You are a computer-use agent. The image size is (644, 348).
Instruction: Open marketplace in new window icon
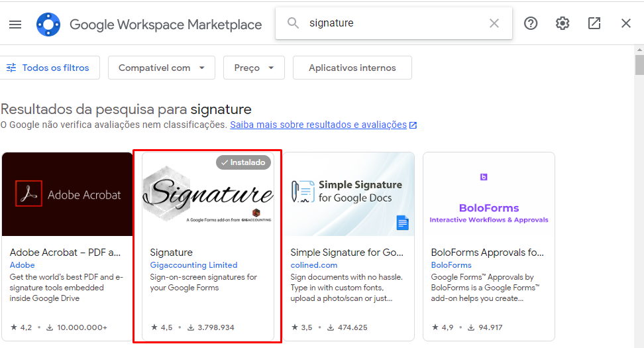pyautogui.click(x=594, y=23)
